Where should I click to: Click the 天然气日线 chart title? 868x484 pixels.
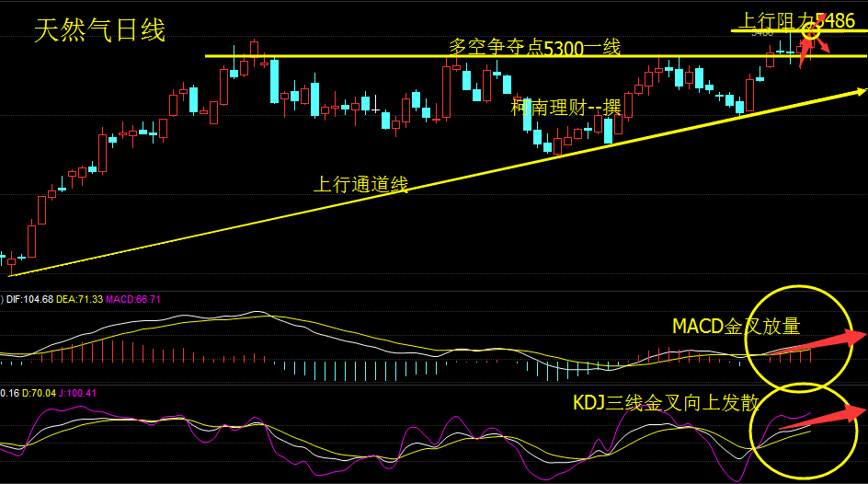(x=99, y=29)
